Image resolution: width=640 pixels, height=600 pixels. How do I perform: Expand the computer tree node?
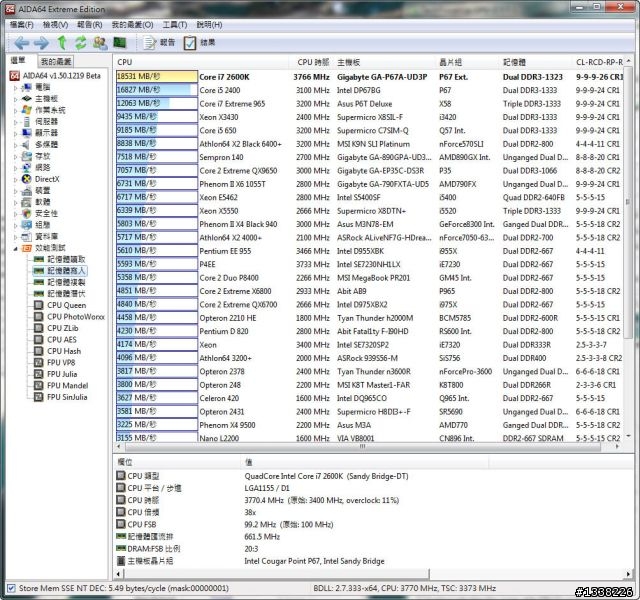click(16, 87)
